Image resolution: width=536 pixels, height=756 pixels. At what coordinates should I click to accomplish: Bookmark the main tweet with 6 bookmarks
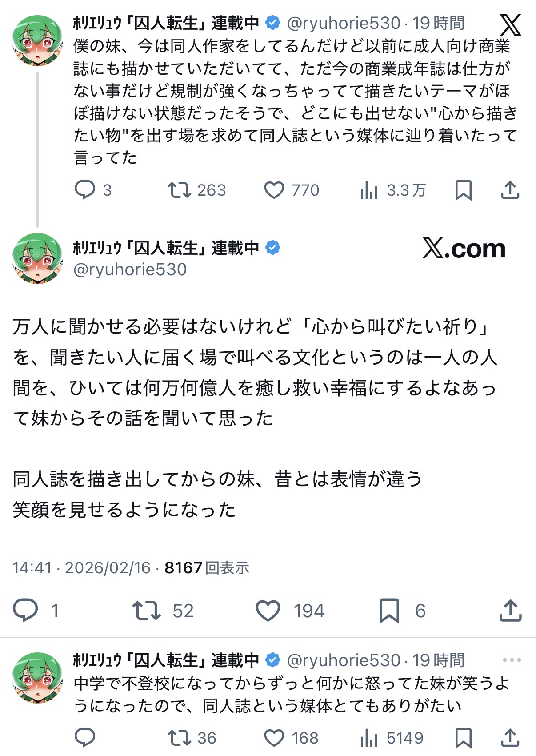coord(389,611)
